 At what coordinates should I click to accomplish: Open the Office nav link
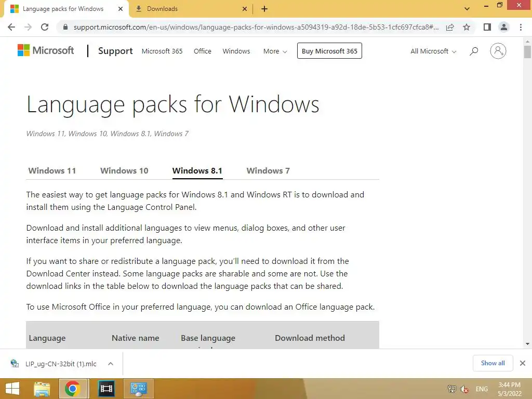[203, 51]
